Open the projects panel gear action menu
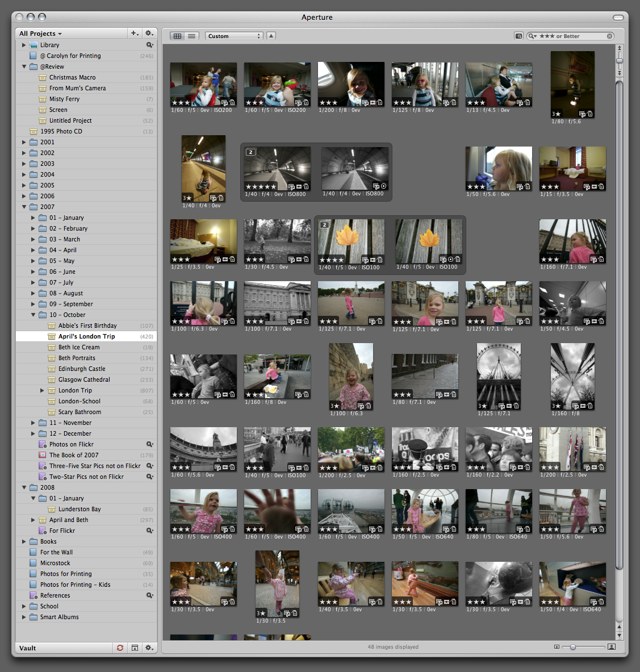Viewport: 640px width, 672px height. point(149,34)
